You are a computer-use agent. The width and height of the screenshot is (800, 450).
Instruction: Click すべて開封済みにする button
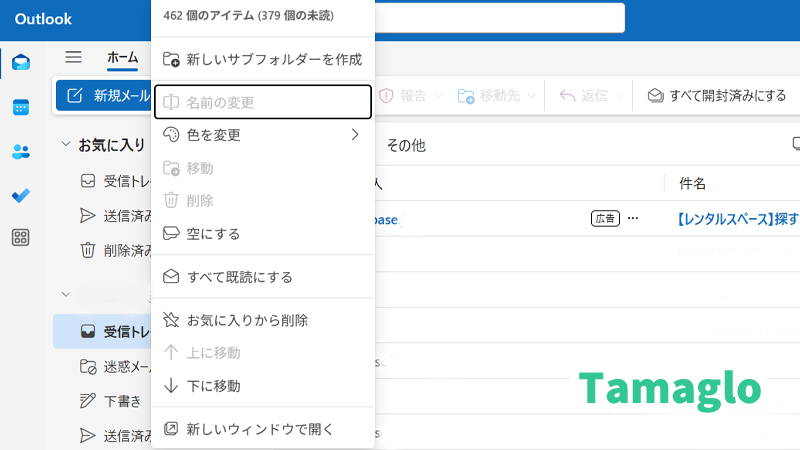click(717, 96)
